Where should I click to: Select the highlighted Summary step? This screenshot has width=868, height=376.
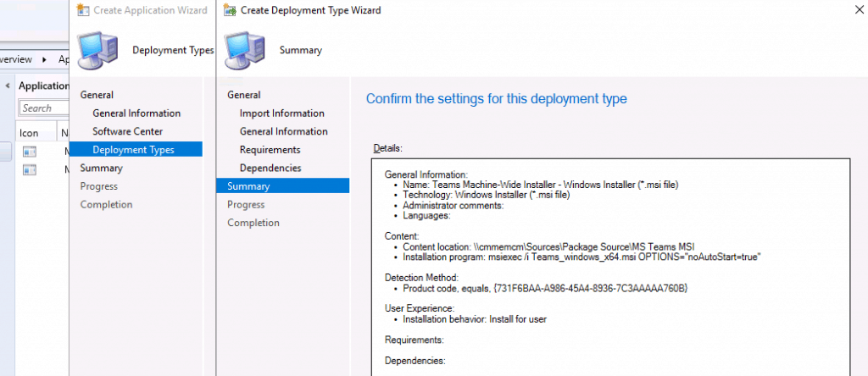coord(282,185)
